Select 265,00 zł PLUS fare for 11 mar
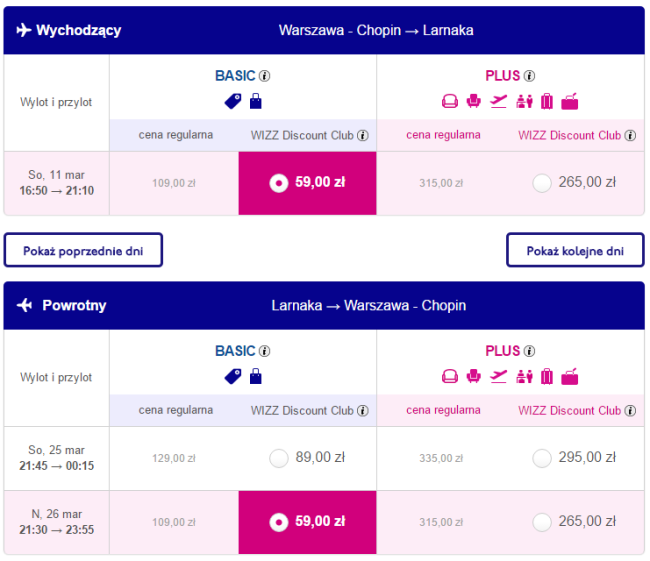Viewport: 650px width, 561px height. 542,183
